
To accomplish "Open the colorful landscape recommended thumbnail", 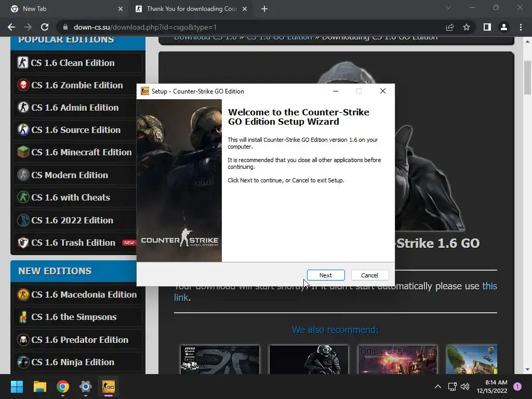I will pyautogui.click(x=472, y=360).
